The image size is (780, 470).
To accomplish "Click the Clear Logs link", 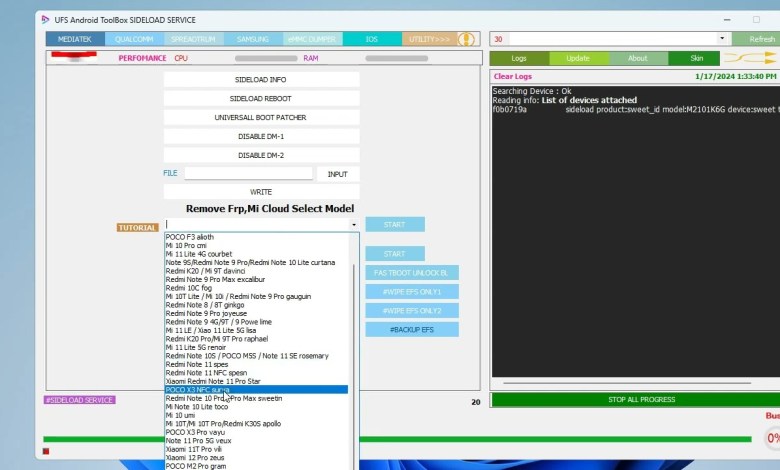I will pyautogui.click(x=513, y=76).
